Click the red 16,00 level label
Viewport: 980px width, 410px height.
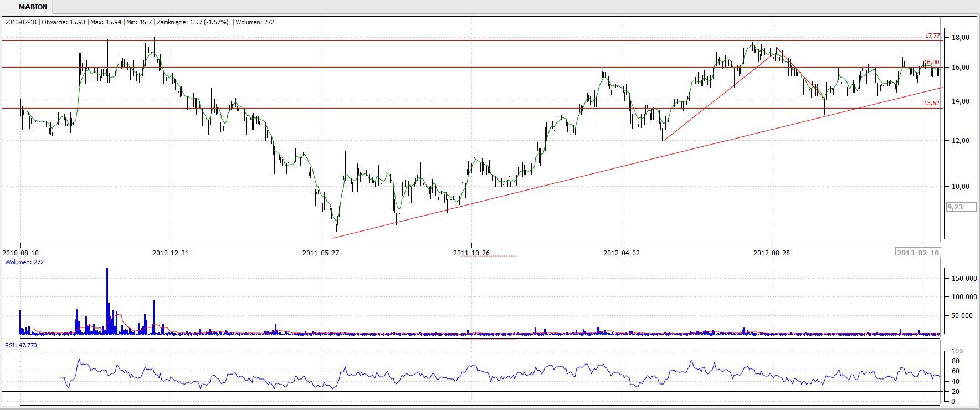pos(932,63)
